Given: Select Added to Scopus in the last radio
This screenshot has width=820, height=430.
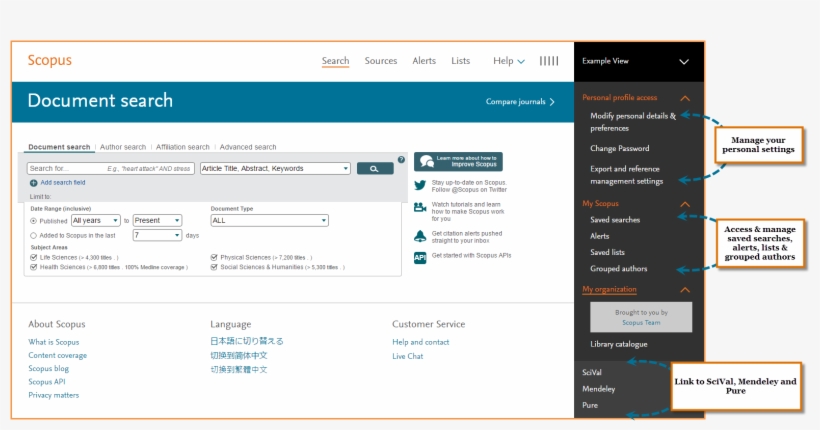Looking at the screenshot, I should [33, 236].
